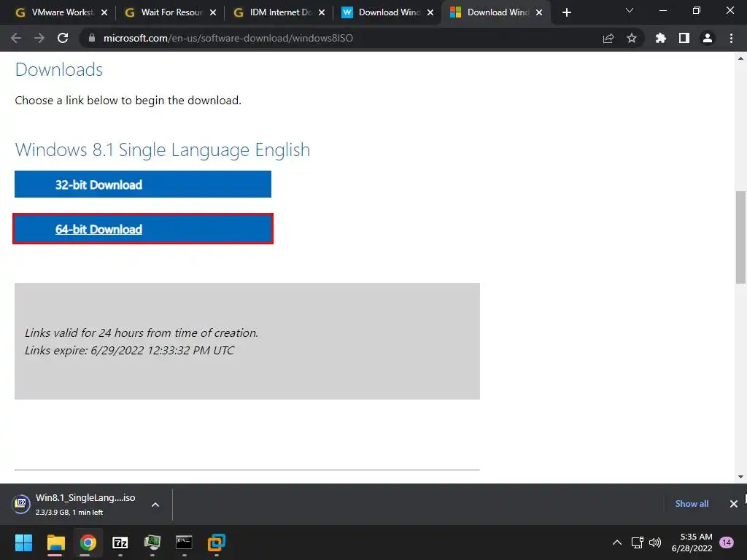Open the green monitor taskbar app

coord(152,542)
